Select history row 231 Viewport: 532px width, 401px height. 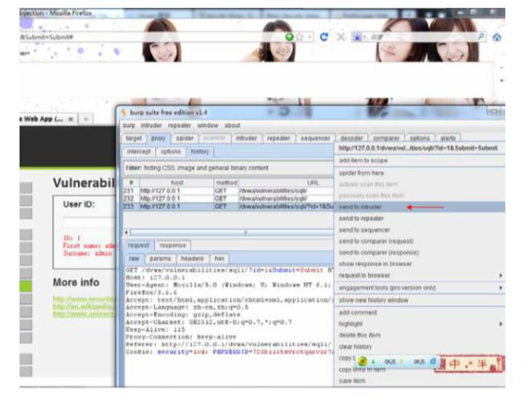click(x=228, y=191)
